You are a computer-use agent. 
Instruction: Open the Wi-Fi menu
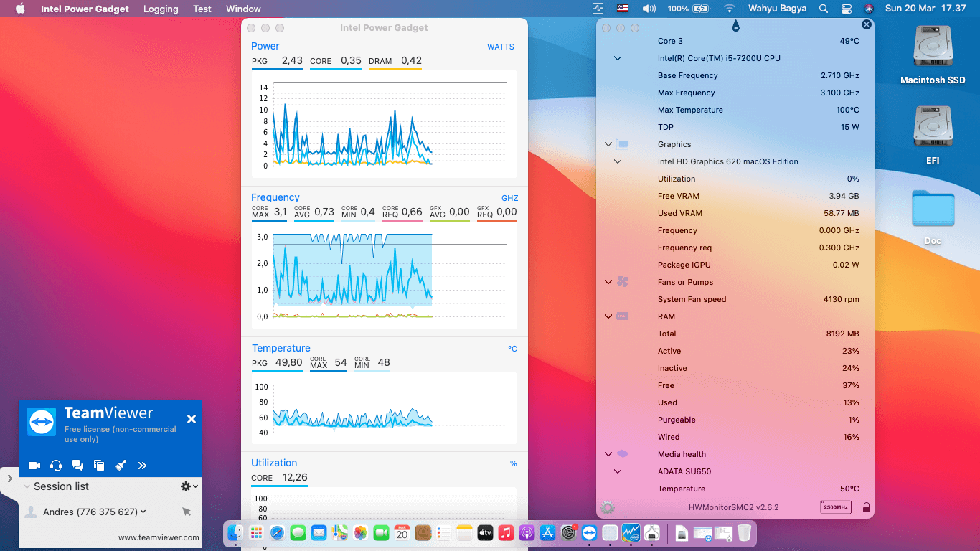point(730,9)
